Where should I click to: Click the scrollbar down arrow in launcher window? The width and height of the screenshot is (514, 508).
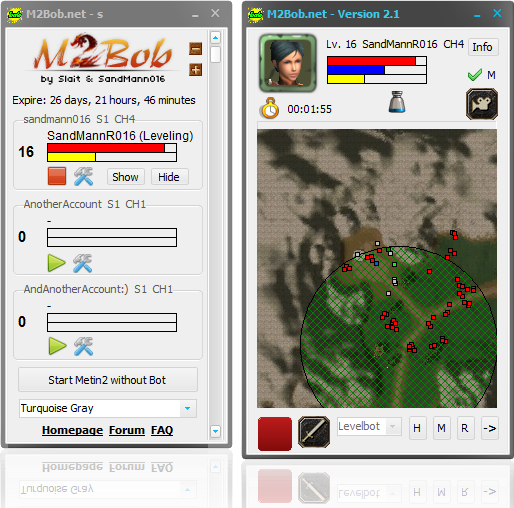pos(215,431)
